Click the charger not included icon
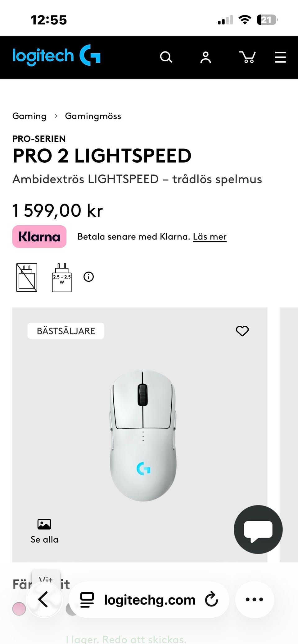Screen dimensions: 298x644 pyautogui.click(x=27, y=277)
